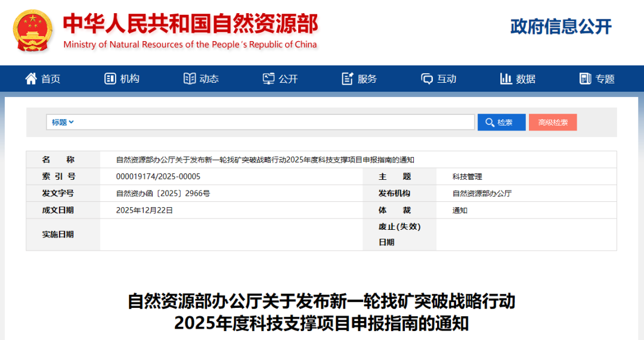Focus the search keyword input field
Screen dimensions: 644x340
pos(274,122)
